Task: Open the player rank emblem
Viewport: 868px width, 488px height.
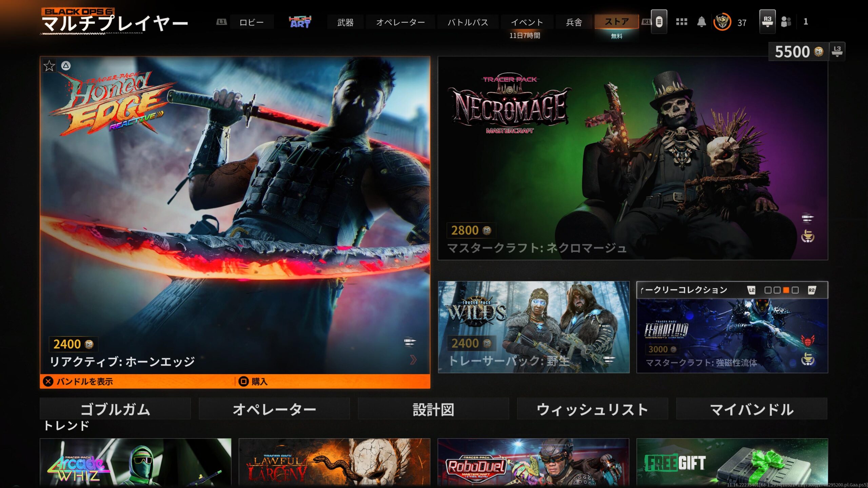Action: point(722,22)
